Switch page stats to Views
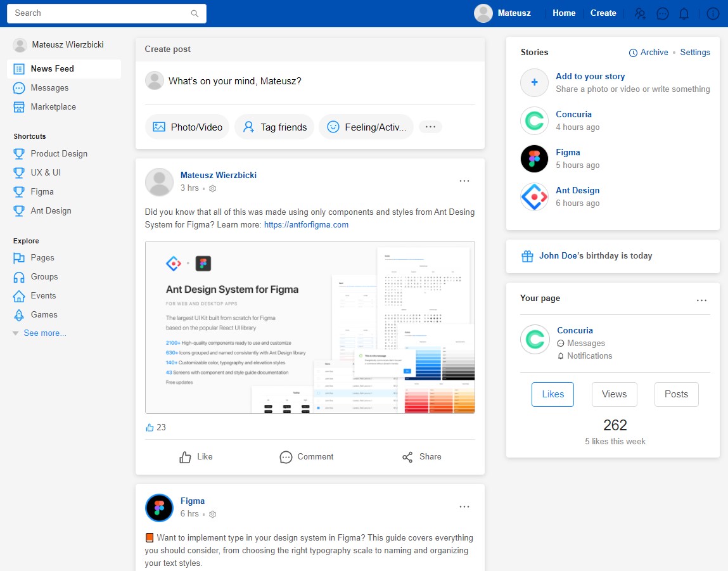The height and width of the screenshot is (571, 728). [614, 394]
